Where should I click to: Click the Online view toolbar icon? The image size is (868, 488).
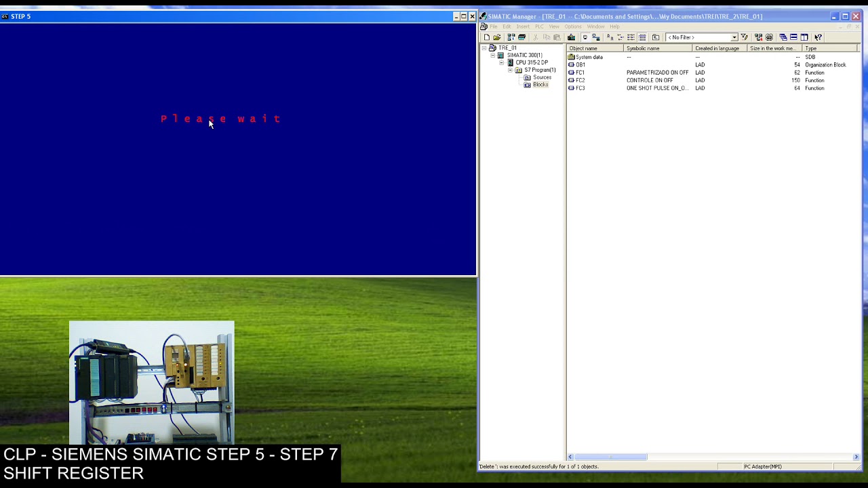pos(596,37)
